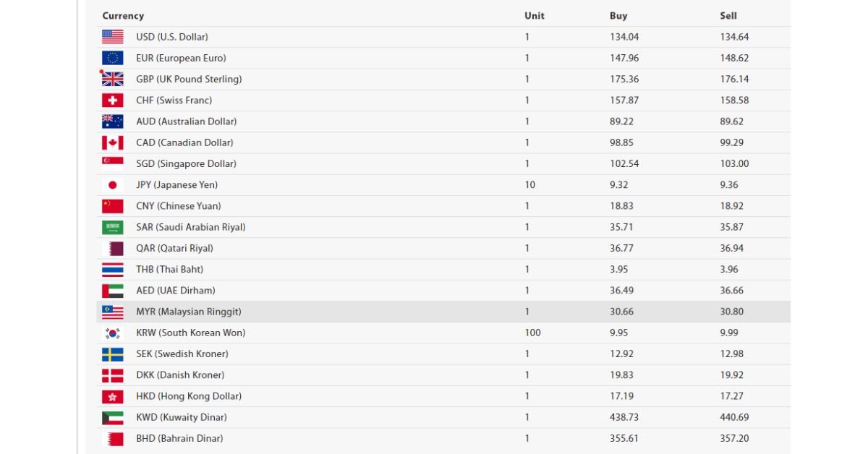Select the MYR (Malaysian Ringgit) row label

pyautogui.click(x=189, y=312)
